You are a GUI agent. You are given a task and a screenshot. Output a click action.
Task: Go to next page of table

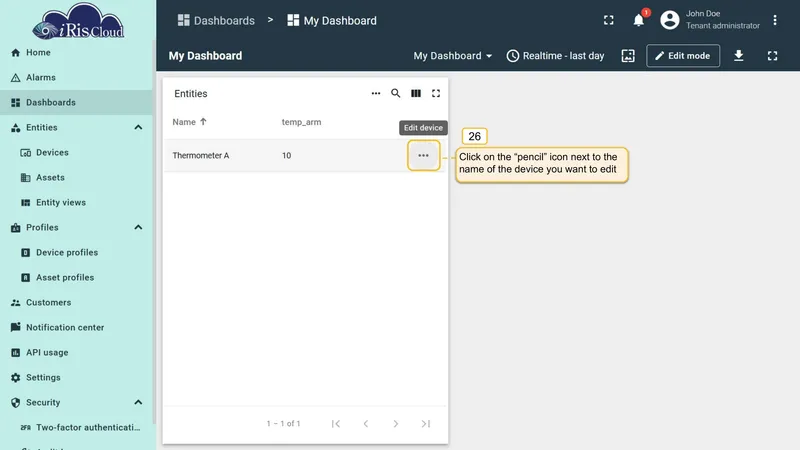click(x=395, y=423)
